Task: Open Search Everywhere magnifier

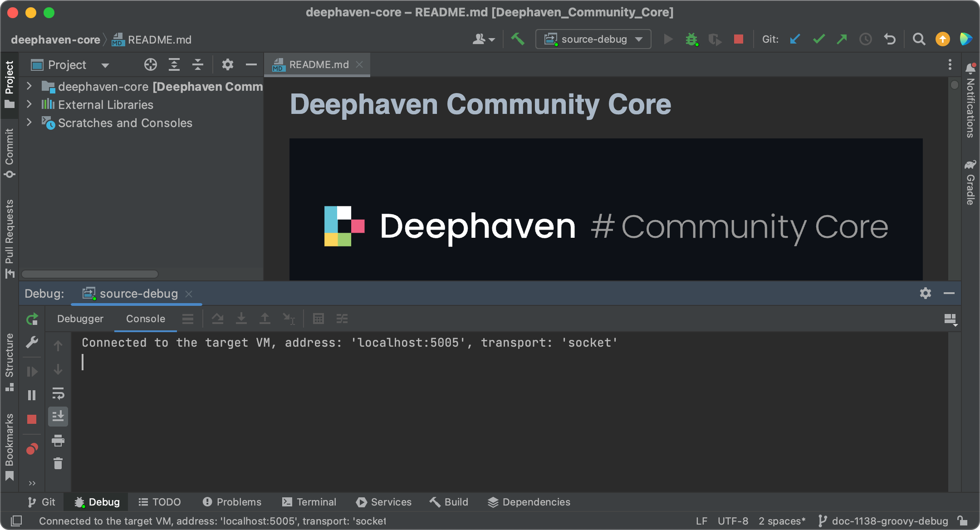Action: click(919, 39)
